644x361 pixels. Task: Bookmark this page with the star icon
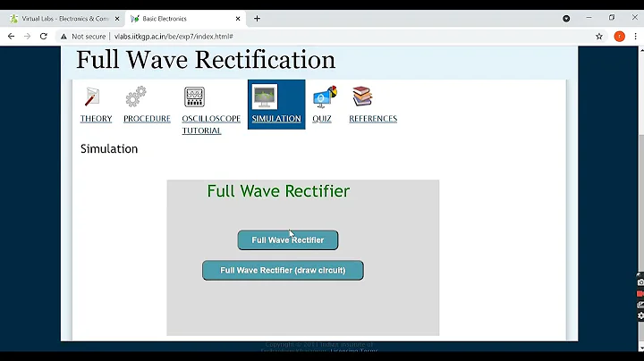599,37
